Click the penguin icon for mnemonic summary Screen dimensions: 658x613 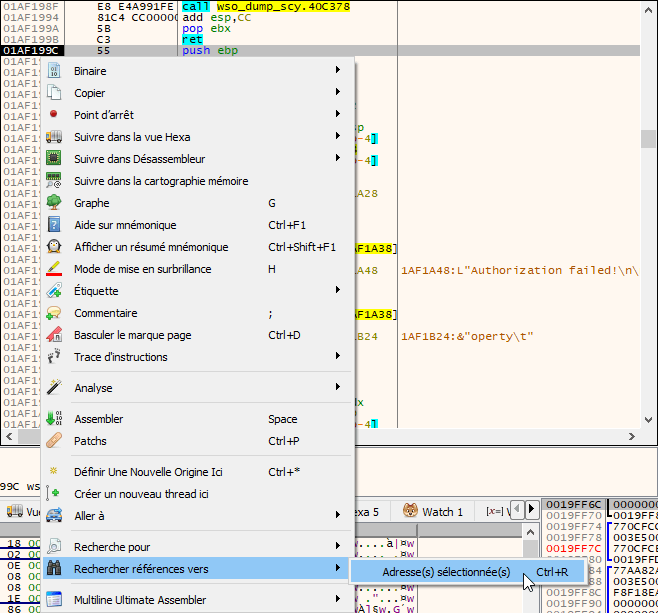[55, 247]
